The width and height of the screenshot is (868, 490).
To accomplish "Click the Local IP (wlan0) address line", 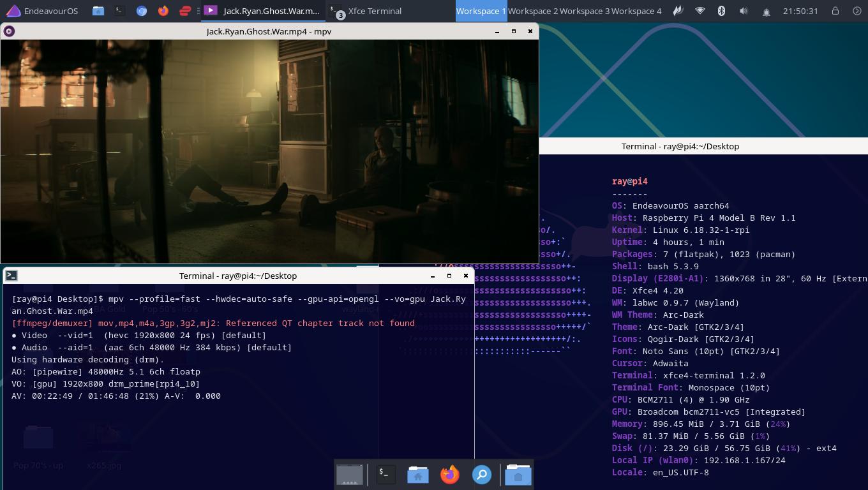I will [x=698, y=460].
